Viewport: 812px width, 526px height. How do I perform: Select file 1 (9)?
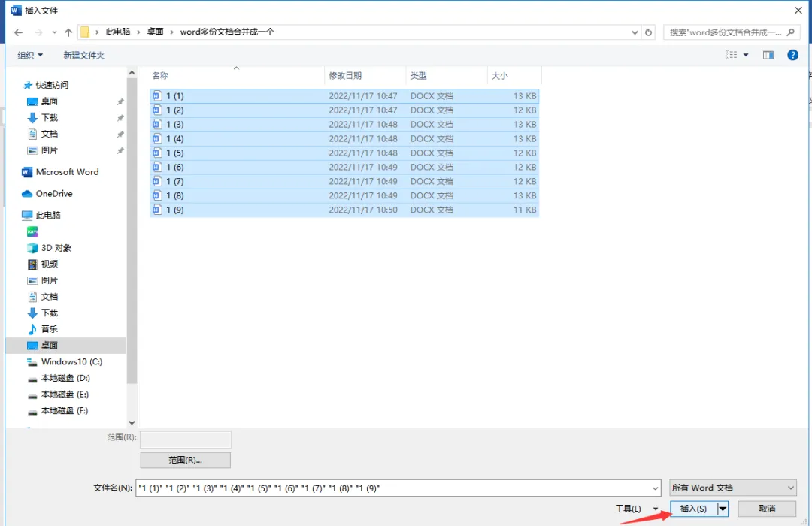[x=344, y=210]
